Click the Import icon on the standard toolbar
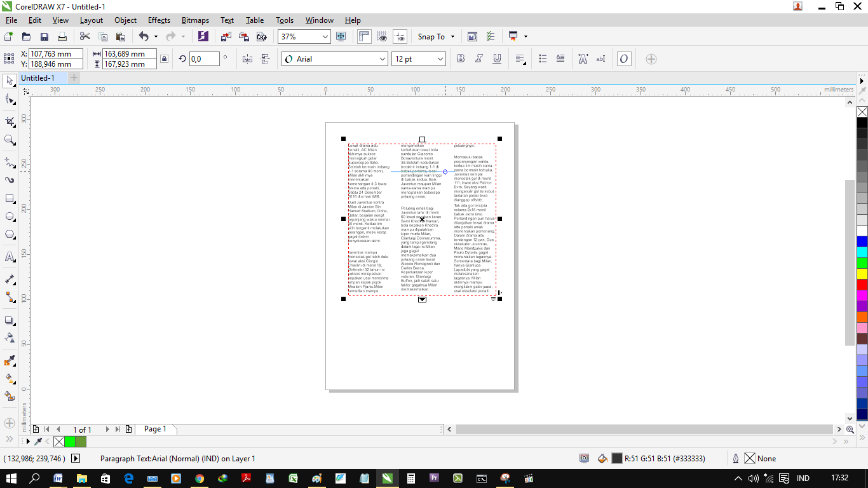The image size is (868, 488). coord(226,36)
